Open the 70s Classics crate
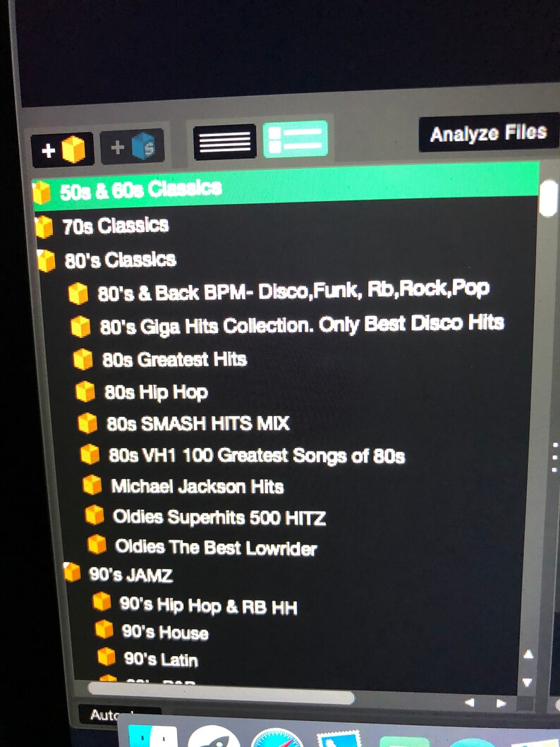560x747 pixels. click(116, 225)
